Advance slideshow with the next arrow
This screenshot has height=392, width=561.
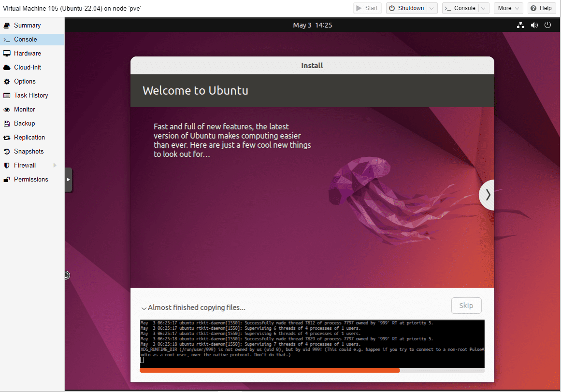tap(487, 195)
